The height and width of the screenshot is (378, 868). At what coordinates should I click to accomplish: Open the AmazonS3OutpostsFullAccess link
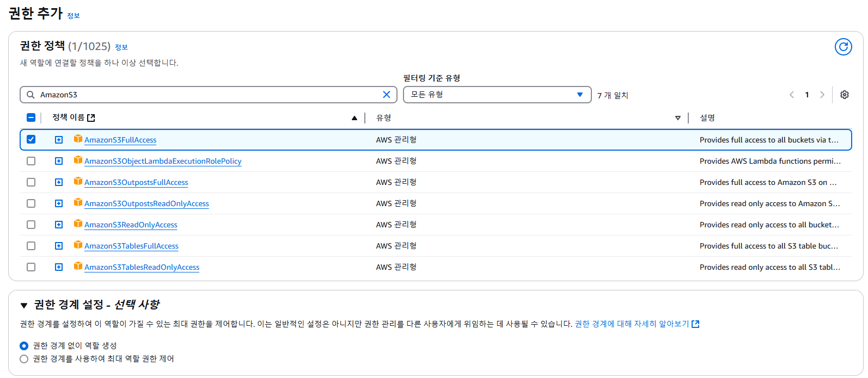(136, 182)
